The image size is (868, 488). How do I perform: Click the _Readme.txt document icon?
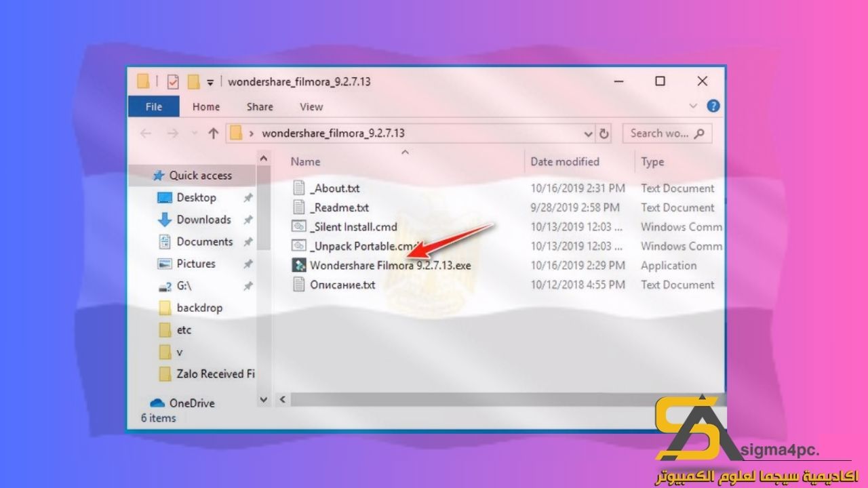pos(298,207)
